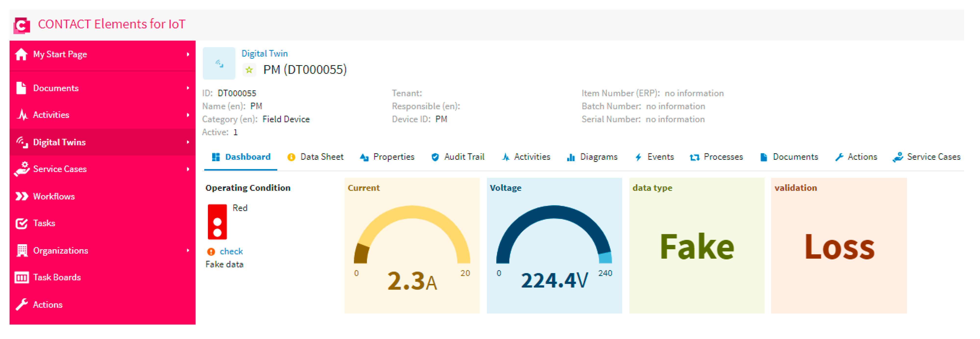Expand the My Start Page submenu arrow
The image size is (980, 339).
tap(188, 54)
